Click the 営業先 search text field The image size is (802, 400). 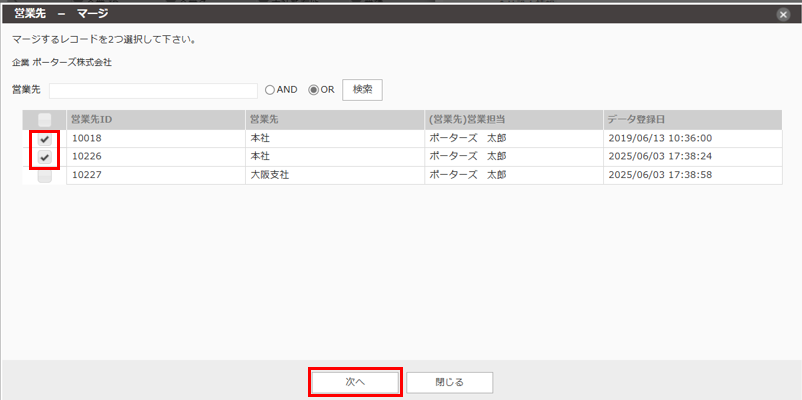click(x=153, y=90)
